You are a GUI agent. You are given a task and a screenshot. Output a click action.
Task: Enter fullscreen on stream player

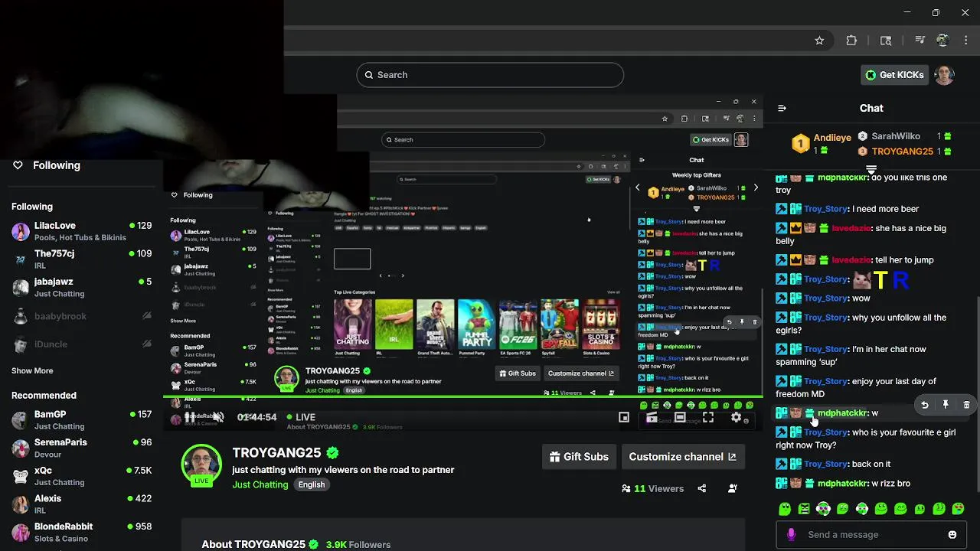[708, 417]
